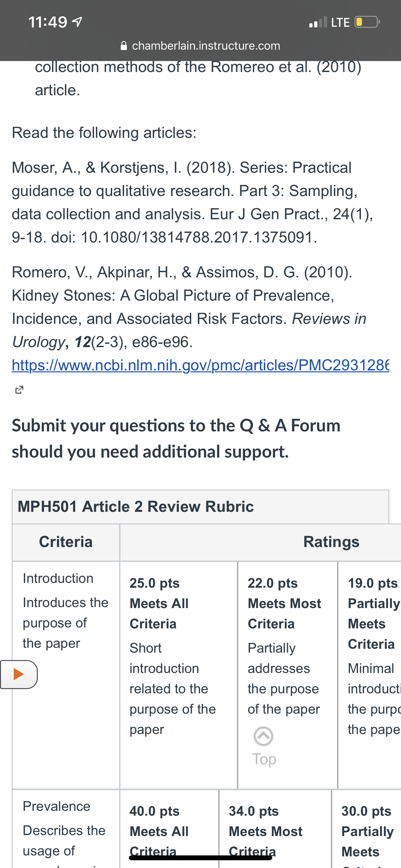Screen dimensions: 401x868
Task: Select the 34.0 pts Meets Most Criteria cell
Action: click(275, 829)
